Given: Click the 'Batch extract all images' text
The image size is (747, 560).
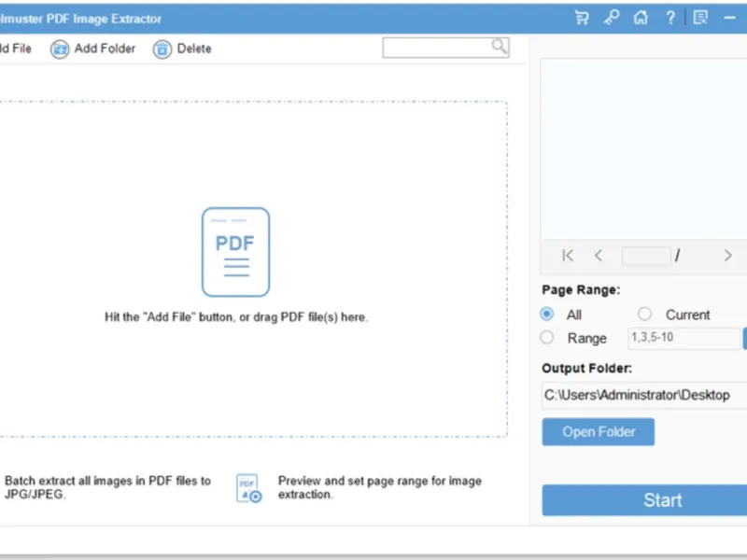Looking at the screenshot, I should point(107,487).
